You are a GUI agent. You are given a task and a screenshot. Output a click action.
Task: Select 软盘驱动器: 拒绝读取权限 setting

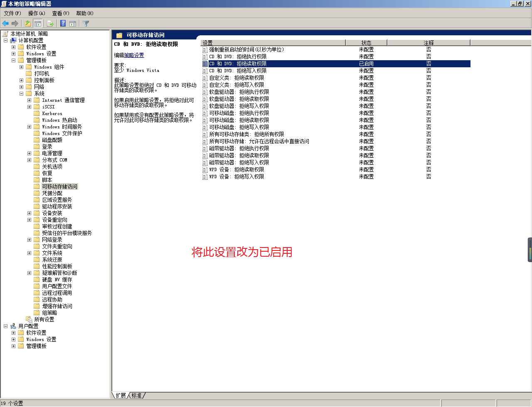coord(239,99)
